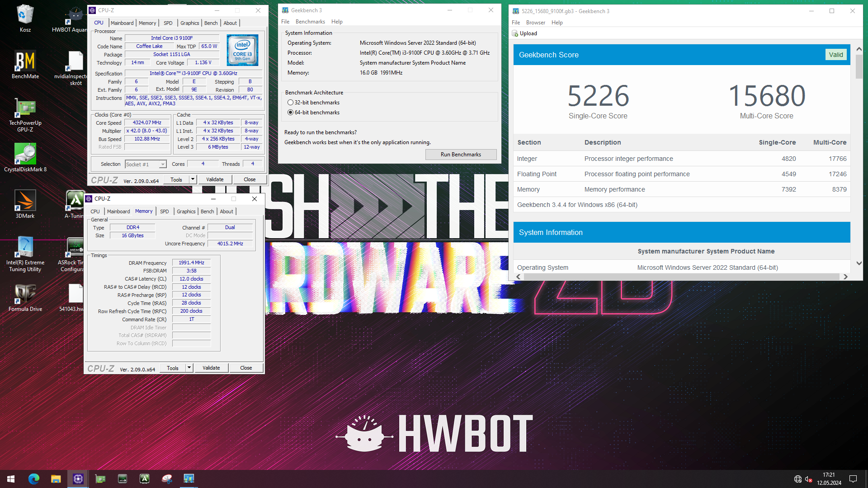The image size is (868, 488).
Task: Click the Run Benchmarks button
Action: point(461,155)
